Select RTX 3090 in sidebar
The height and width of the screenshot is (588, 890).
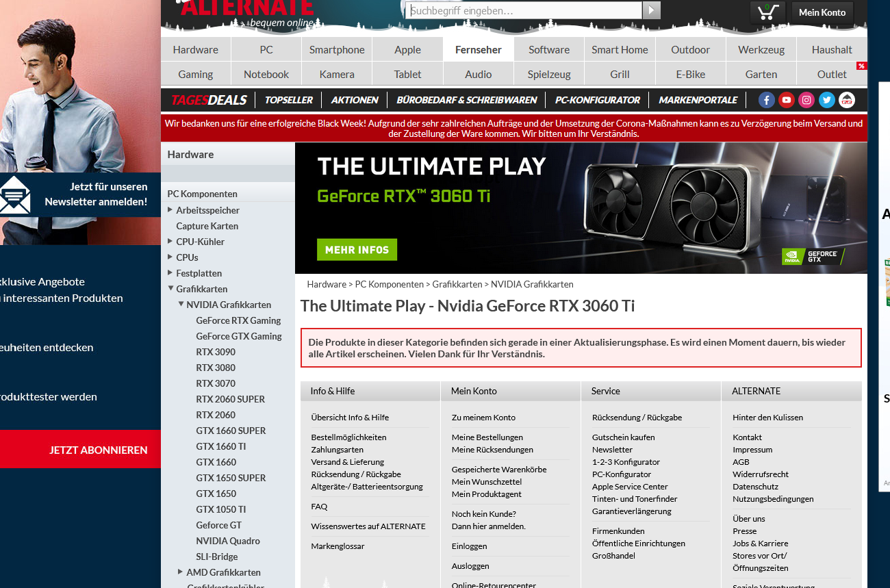pyautogui.click(x=216, y=352)
